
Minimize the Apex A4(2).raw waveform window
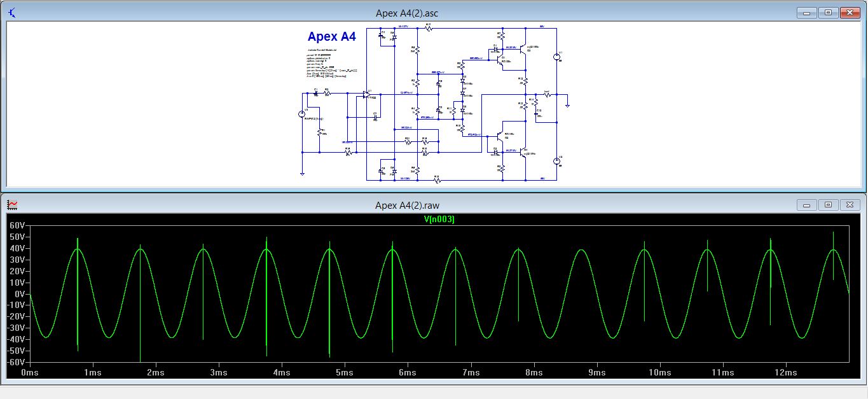click(807, 204)
